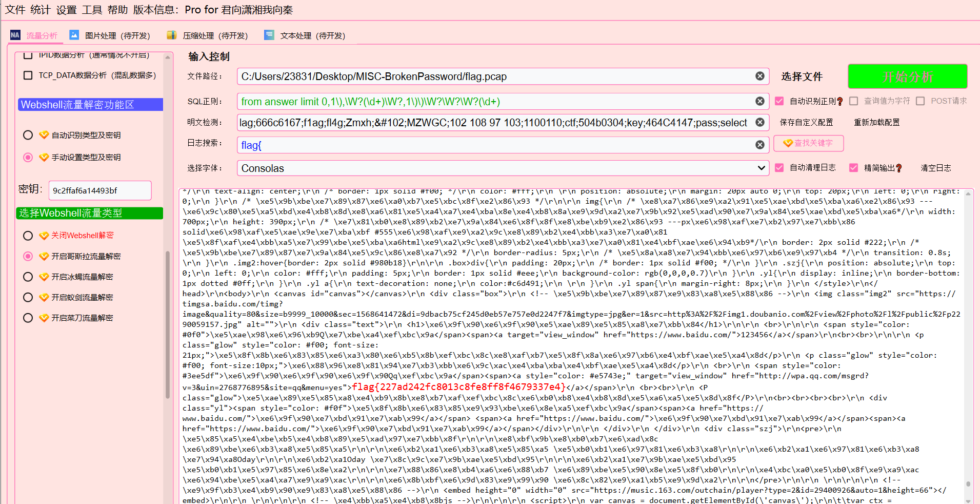Click the log output scroll-up arrow
This screenshot has height=504, width=980.
tap(968, 194)
